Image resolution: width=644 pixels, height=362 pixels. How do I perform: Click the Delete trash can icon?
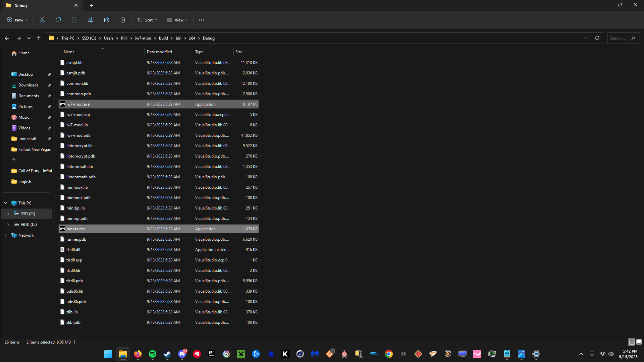(x=123, y=20)
